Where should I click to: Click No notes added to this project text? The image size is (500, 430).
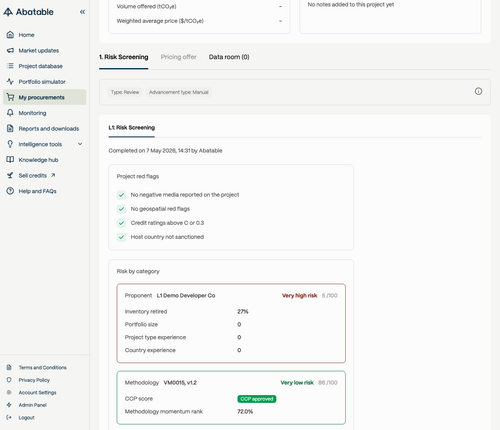(x=351, y=5)
